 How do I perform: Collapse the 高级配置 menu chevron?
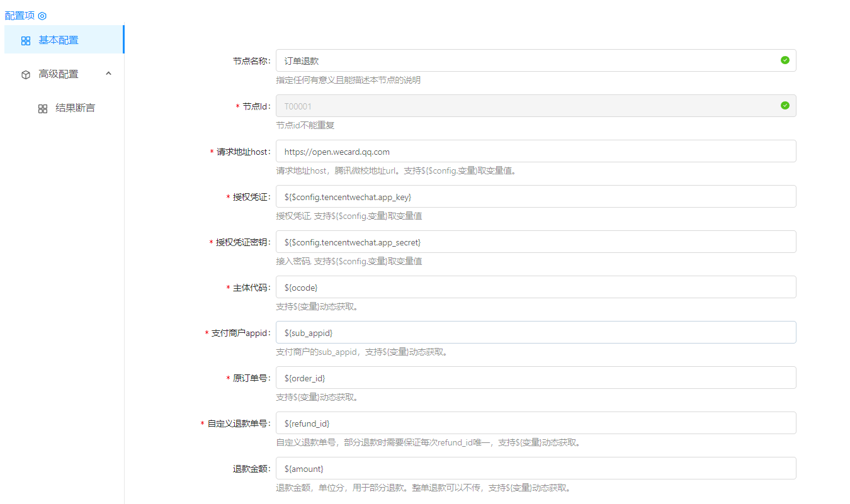point(108,74)
